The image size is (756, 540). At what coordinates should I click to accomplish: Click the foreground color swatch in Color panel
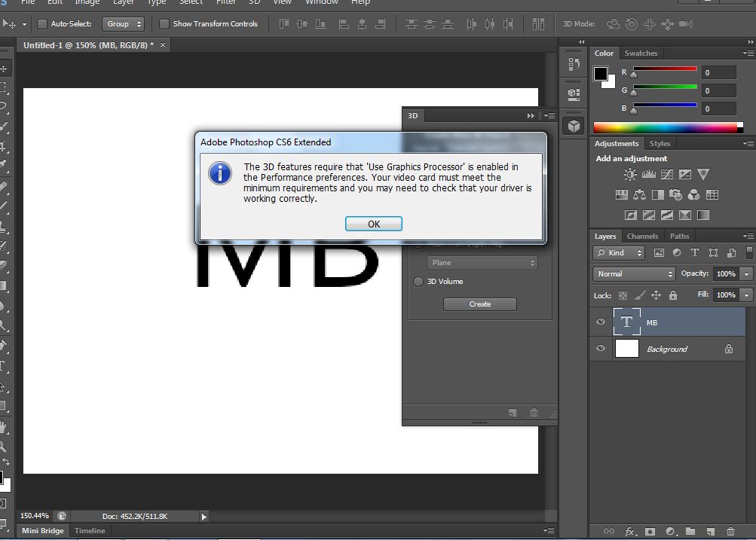pyautogui.click(x=601, y=74)
